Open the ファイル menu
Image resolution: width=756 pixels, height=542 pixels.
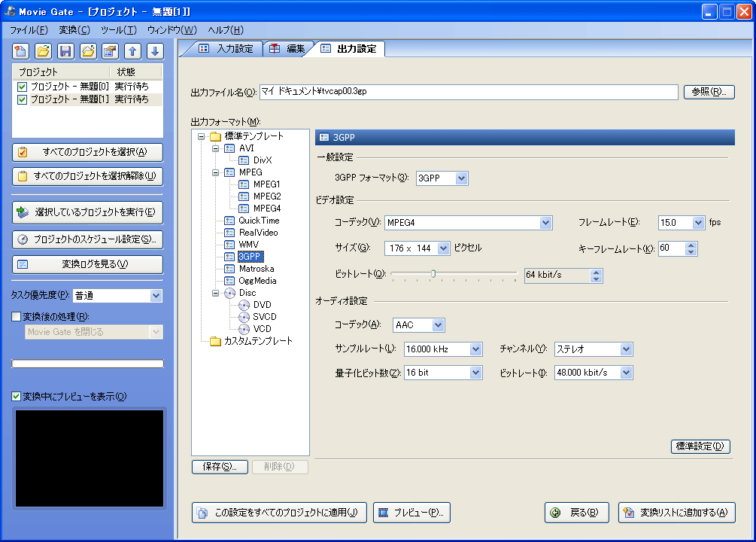29,30
